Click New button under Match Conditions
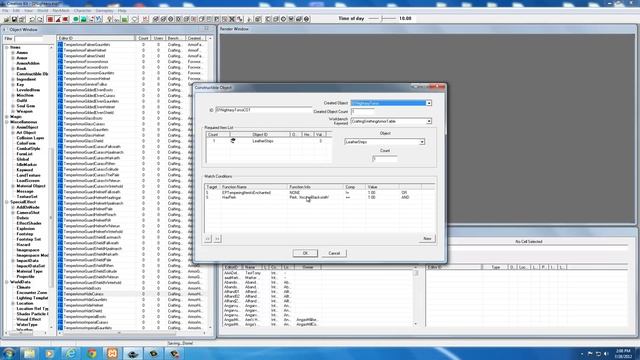640x360 pixels. (x=427, y=238)
